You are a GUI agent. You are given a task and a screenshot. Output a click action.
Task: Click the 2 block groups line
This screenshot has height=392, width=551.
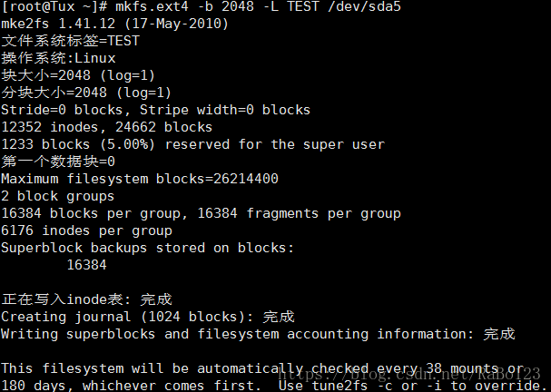pyautogui.click(x=58, y=196)
